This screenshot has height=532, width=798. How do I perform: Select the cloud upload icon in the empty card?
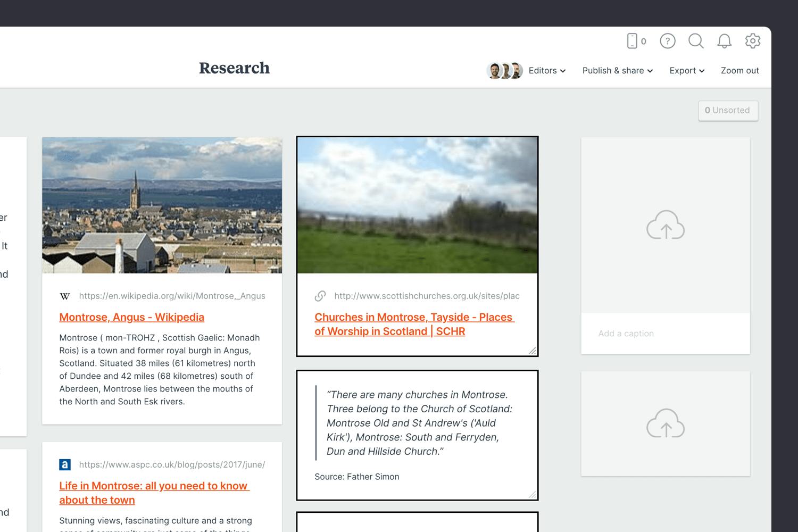point(665,225)
